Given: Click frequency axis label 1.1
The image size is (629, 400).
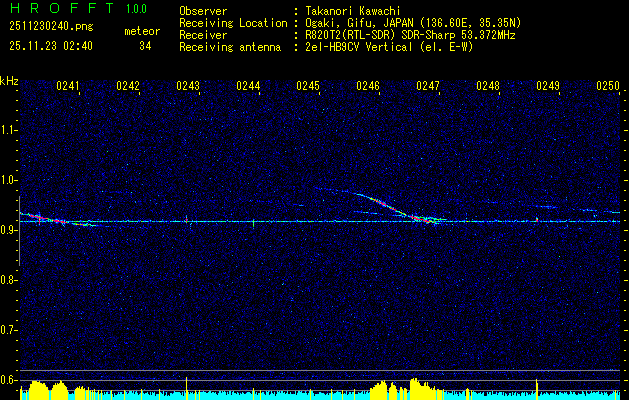Looking at the screenshot, I should 7,130.
